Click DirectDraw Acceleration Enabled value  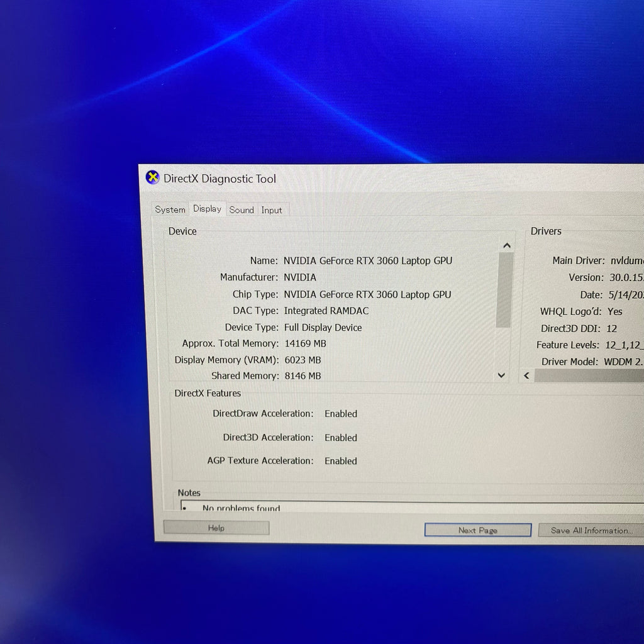point(340,414)
